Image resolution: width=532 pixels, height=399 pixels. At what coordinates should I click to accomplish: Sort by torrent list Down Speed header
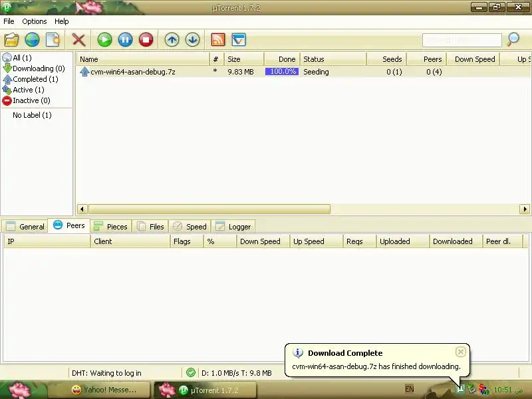coord(473,59)
